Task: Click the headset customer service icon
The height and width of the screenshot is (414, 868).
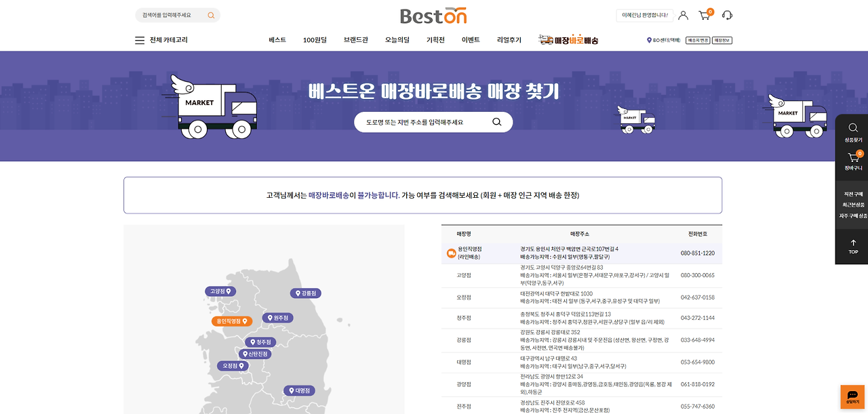Action: 728,15
